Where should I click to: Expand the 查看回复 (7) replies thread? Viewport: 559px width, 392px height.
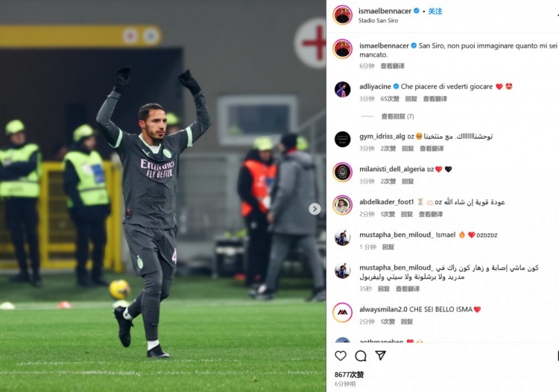tap(397, 116)
